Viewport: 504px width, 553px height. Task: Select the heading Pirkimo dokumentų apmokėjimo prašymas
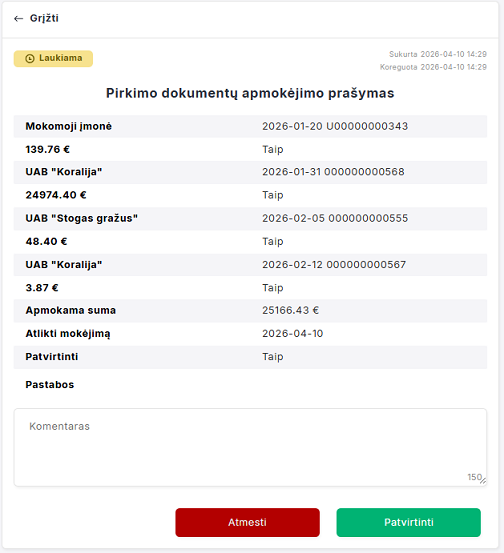tap(250, 93)
